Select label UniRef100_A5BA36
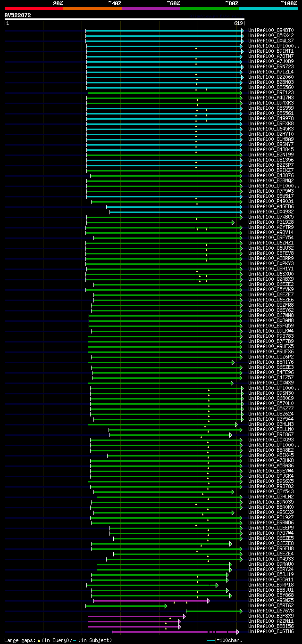This screenshot has height=644, width=302. pyautogui.click(x=271, y=466)
